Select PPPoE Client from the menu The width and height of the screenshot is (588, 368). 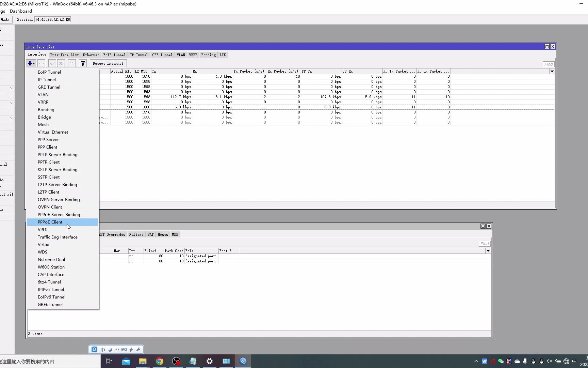point(62,222)
